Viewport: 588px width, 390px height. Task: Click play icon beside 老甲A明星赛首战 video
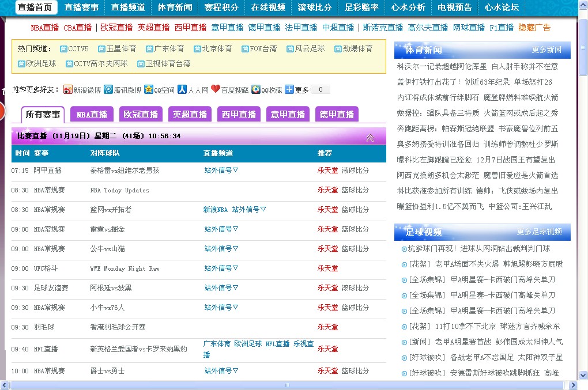click(404, 342)
